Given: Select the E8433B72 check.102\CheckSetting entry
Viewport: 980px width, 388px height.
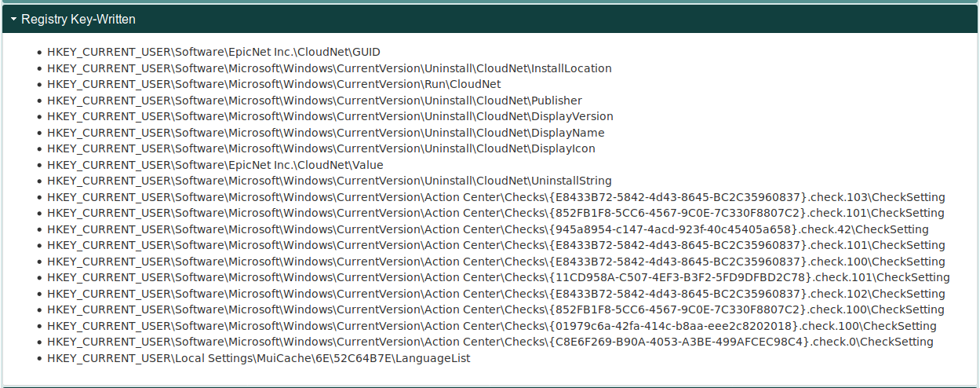Looking at the screenshot, I should 496,294.
